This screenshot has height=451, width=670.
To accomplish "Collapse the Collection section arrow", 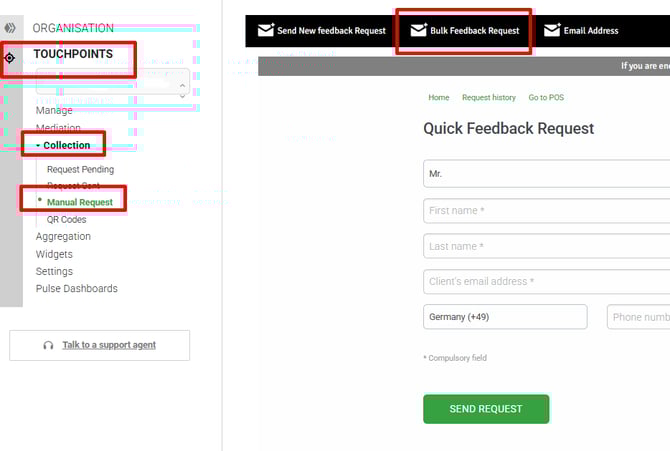I will tap(38, 146).
